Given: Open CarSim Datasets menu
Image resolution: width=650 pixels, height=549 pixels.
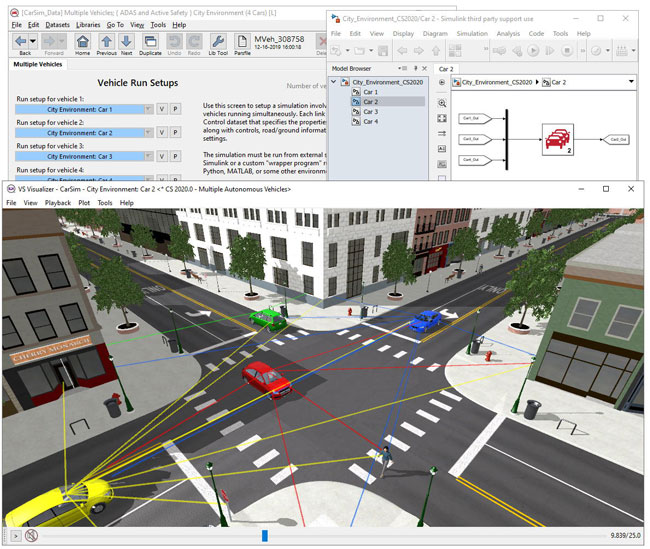Looking at the screenshot, I should [58, 25].
